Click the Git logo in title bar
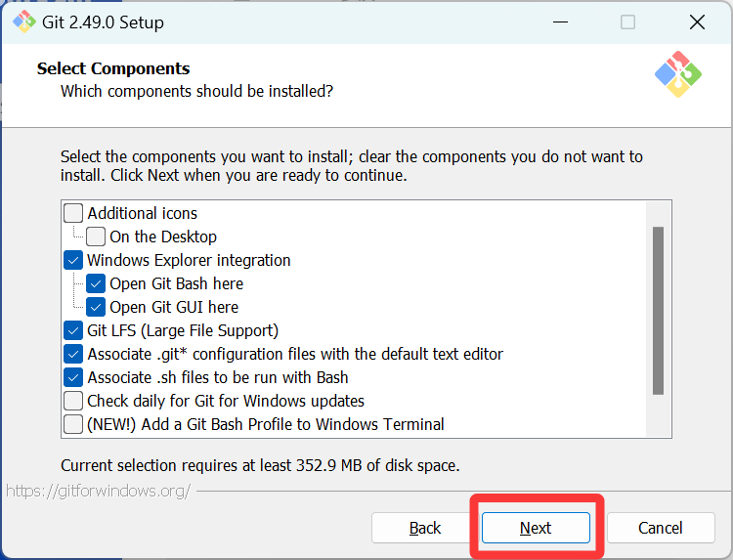This screenshot has width=733, height=560. coord(23,22)
